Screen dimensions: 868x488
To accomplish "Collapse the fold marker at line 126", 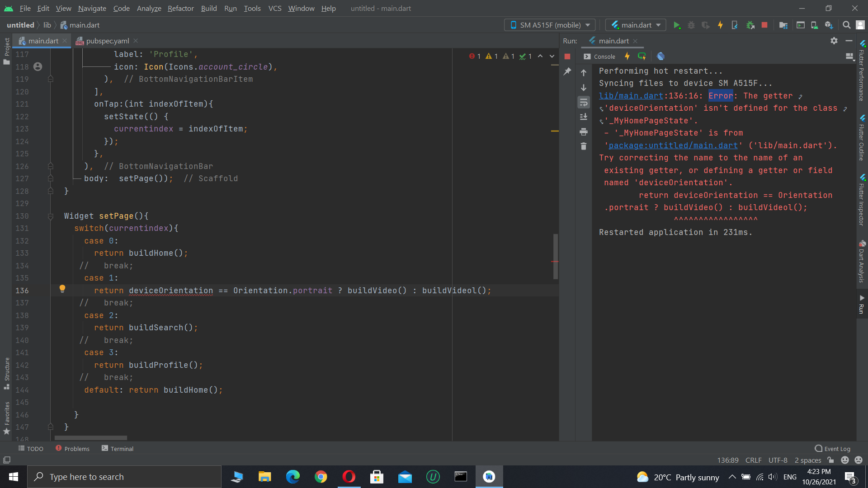I will pyautogui.click(x=51, y=166).
